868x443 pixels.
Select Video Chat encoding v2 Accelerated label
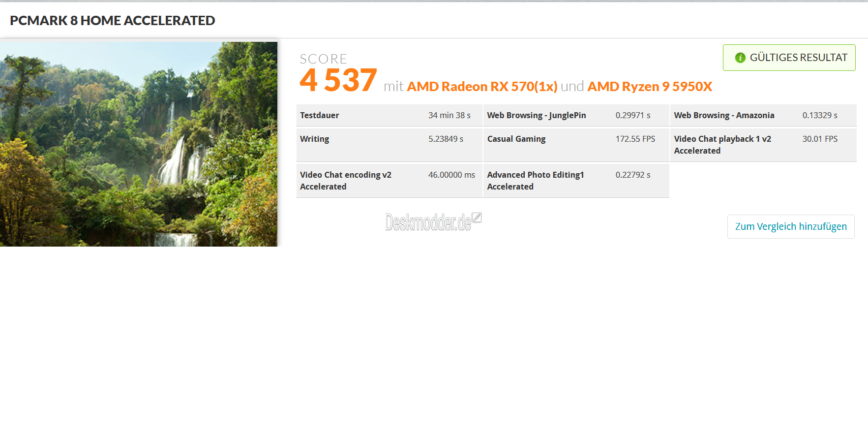click(x=346, y=181)
